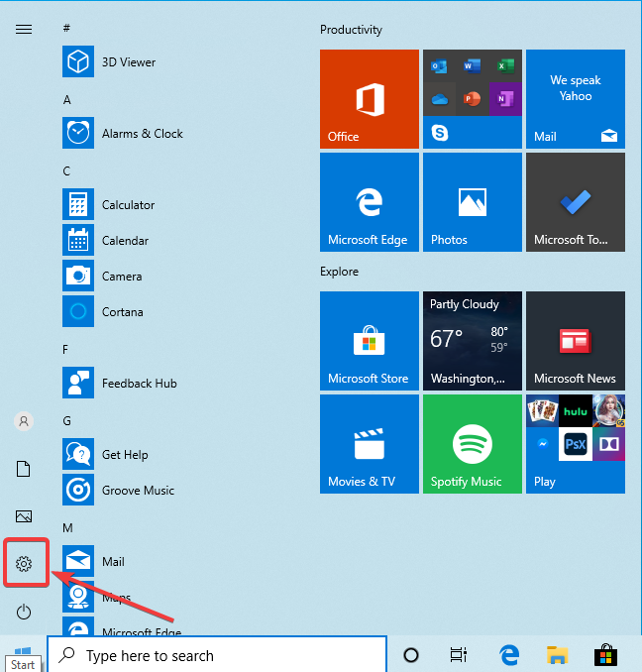642x672 pixels.
Task: Open the Microsoft News tile
Action: [576, 341]
